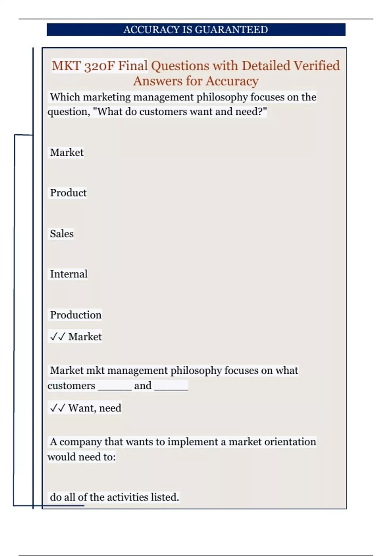Click the first blank after "customers"
Viewport: 392px width, 556px height.
(115, 387)
